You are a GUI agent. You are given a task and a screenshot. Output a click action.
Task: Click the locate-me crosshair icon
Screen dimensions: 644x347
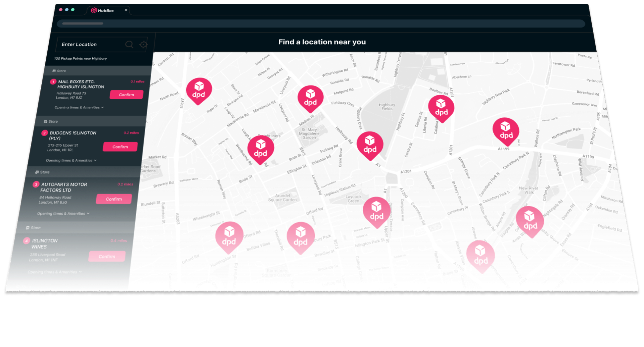tap(143, 44)
